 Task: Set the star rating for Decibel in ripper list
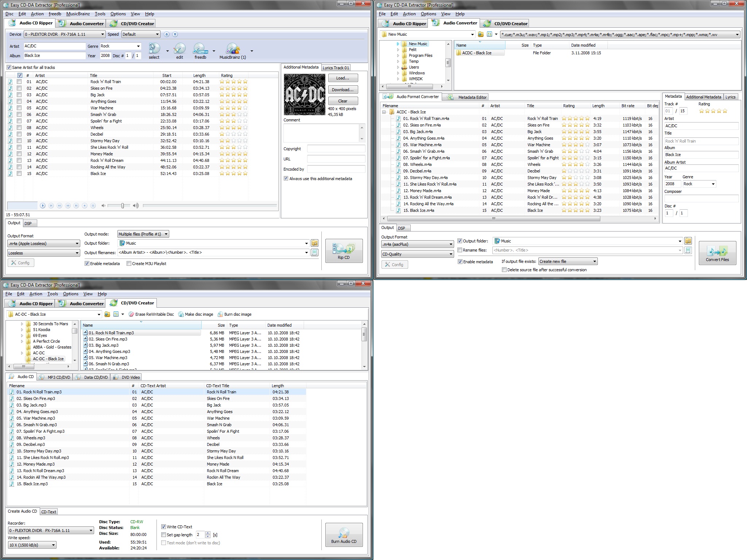click(x=233, y=134)
